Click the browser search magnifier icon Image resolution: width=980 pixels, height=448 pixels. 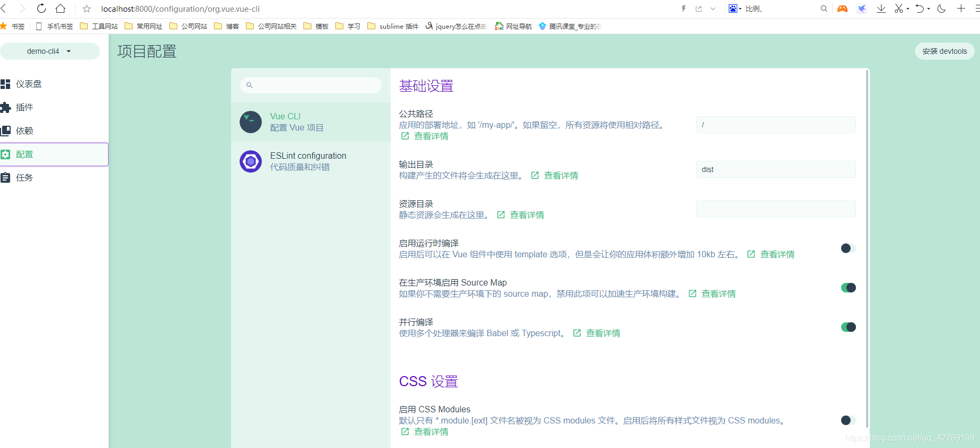click(x=824, y=9)
